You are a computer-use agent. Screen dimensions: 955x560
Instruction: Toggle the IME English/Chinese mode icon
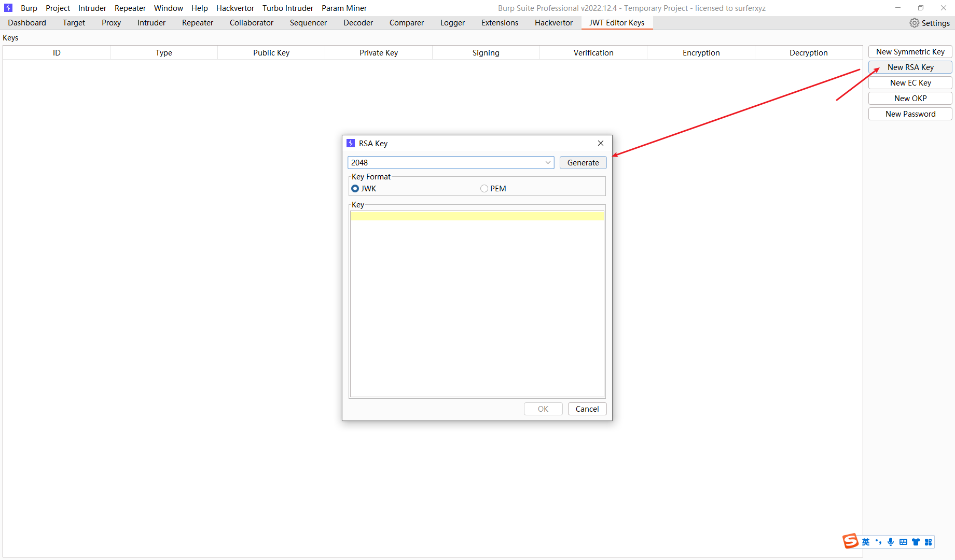click(866, 542)
